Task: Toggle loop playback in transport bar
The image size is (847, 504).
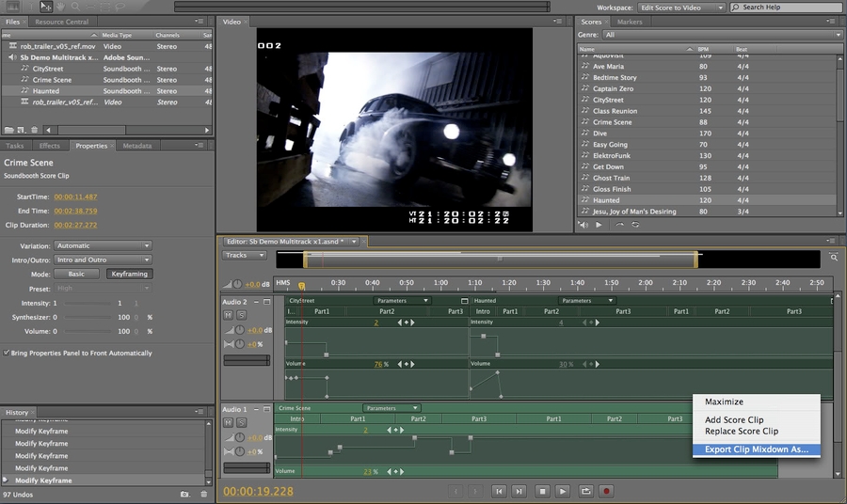Action: pyautogui.click(x=585, y=491)
